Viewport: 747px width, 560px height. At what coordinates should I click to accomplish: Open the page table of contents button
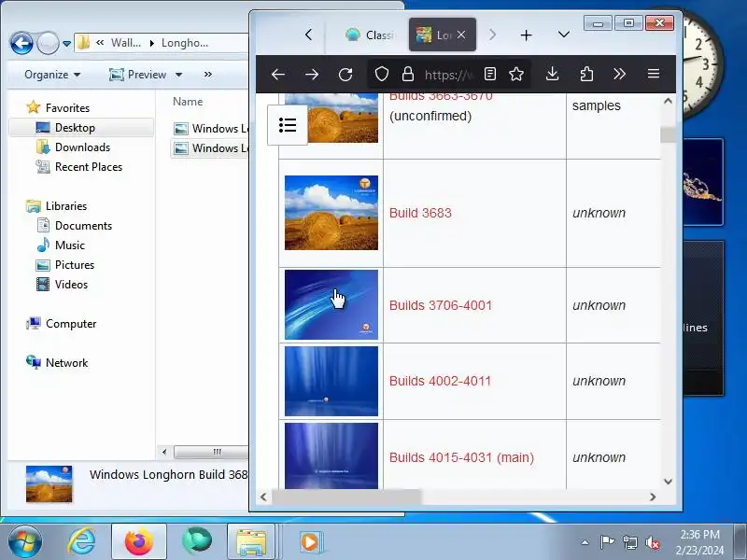pyautogui.click(x=288, y=125)
